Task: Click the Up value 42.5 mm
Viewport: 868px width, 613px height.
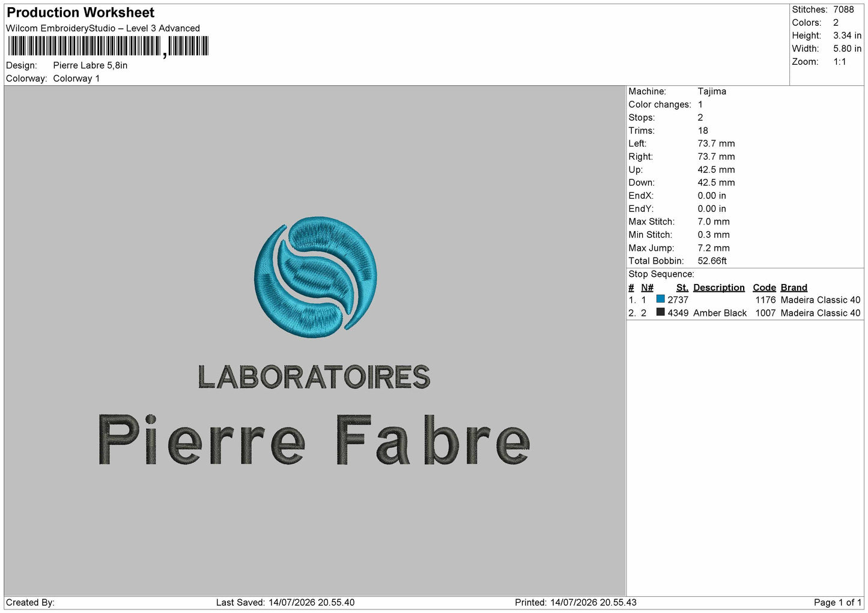Action: tap(716, 170)
